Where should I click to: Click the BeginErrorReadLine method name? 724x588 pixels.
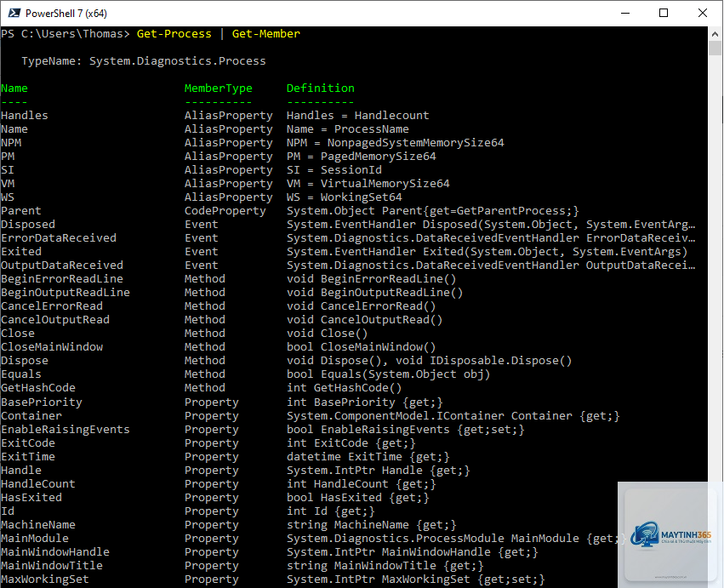coord(62,279)
